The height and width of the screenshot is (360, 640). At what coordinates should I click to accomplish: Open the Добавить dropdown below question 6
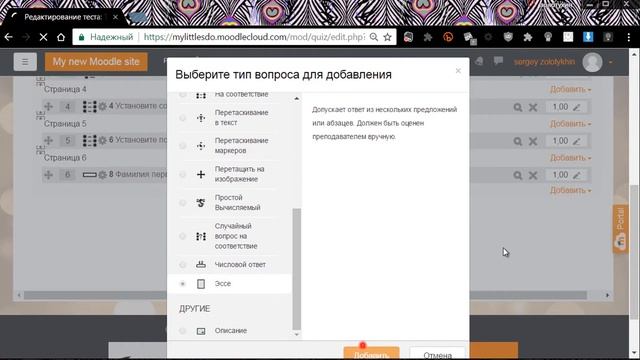pyautogui.click(x=570, y=190)
